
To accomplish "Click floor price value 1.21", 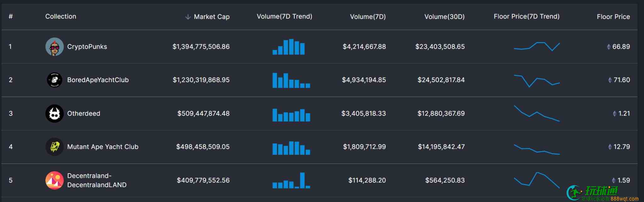I will [624, 113].
